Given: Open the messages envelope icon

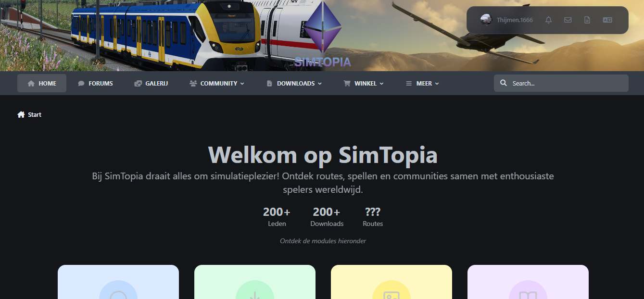Looking at the screenshot, I should click(x=568, y=20).
